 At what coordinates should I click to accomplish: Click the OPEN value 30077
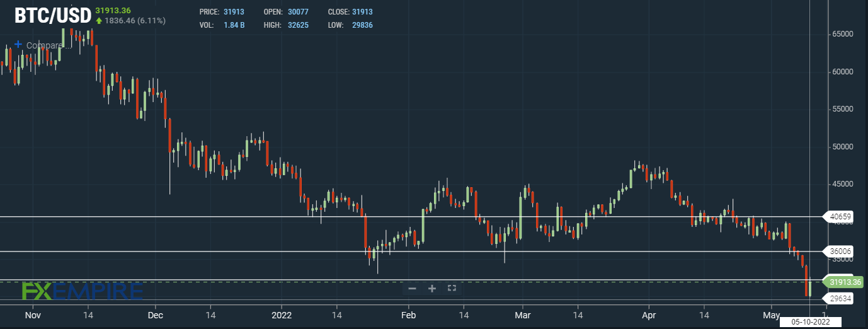(x=298, y=12)
